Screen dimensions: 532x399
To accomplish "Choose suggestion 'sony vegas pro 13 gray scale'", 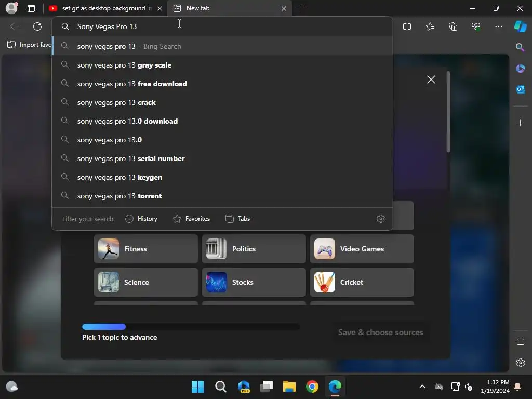I will click(x=222, y=65).
